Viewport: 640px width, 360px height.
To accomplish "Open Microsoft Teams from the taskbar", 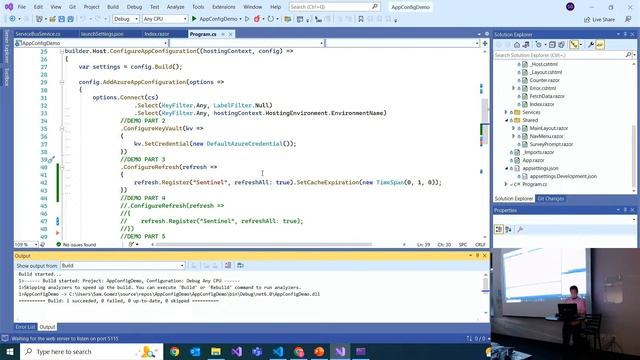I will point(257,351).
